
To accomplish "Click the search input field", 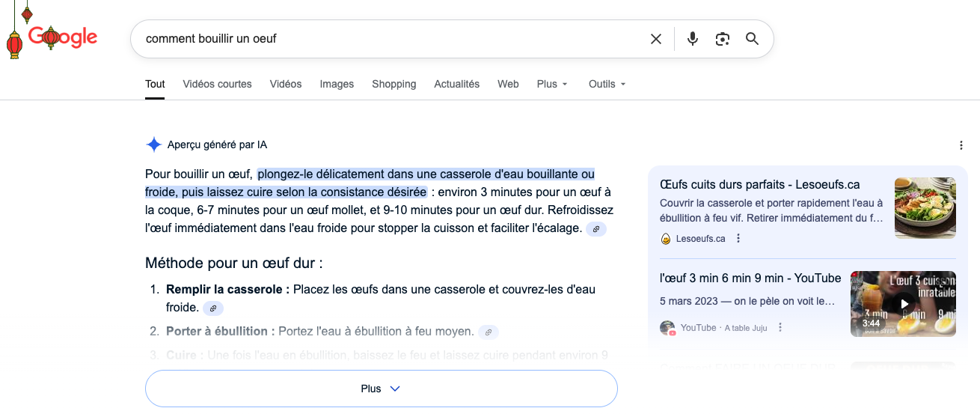I will [389, 39].
